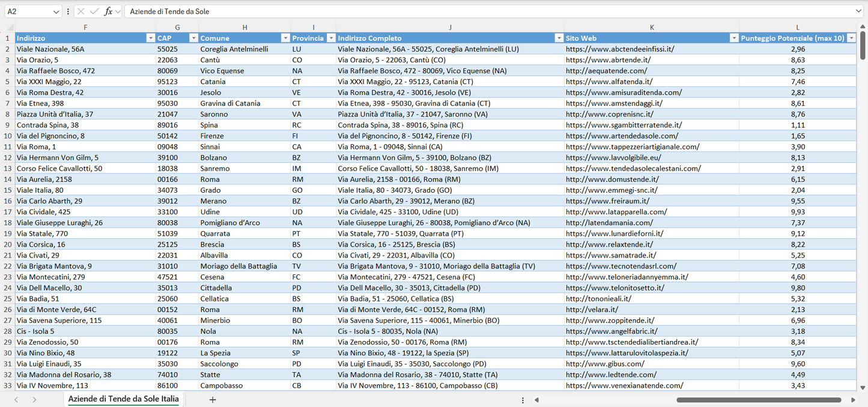Open the abrtende.it website link
Screen dimensions: 868x407
(x=608, y=60)
